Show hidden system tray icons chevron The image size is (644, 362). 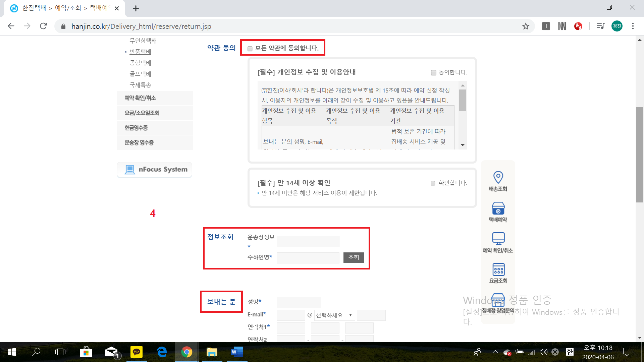click(x=495, y=352)
